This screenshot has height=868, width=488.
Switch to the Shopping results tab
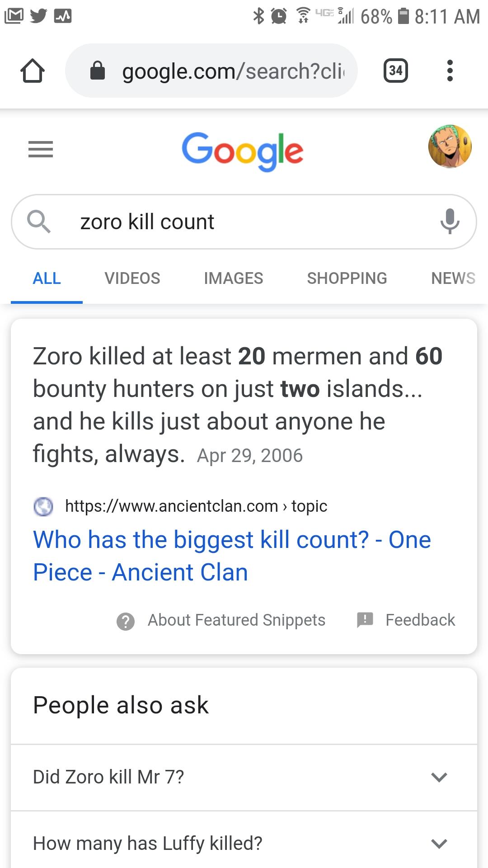[x=347, y=278]
